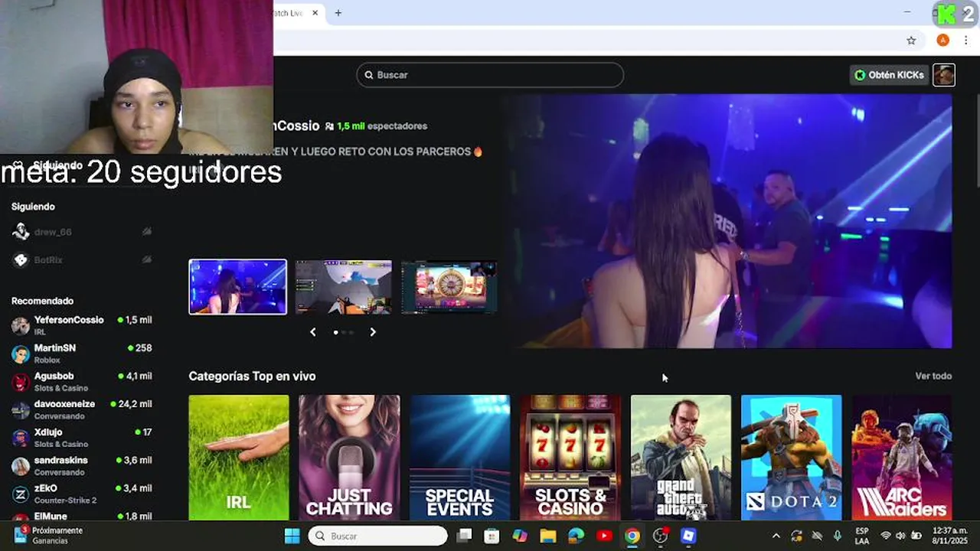980x551 pixels.
Task: Open the Próximamente Ganancias taskbar widget
Action: pos(47,536)
